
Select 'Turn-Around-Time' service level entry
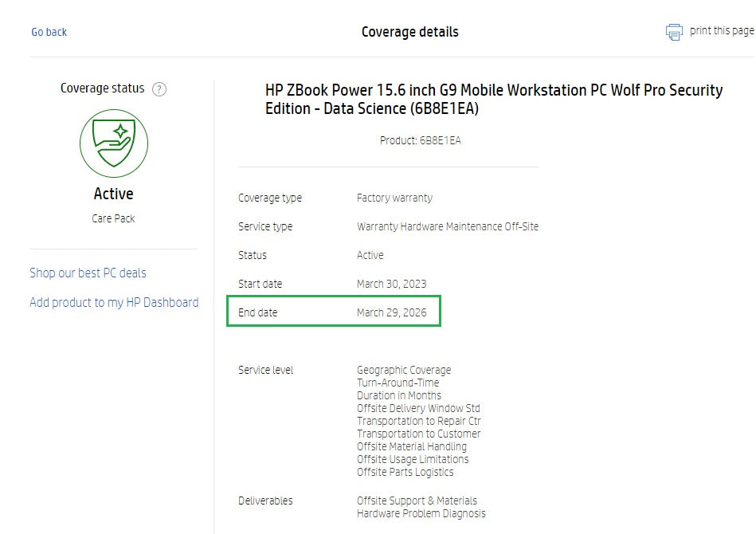(398, 383)
